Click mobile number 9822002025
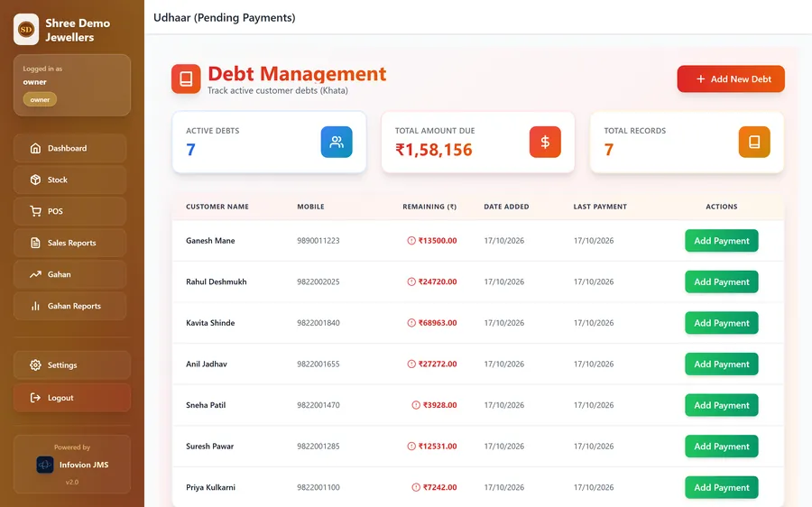Screen dimensions: 812x507 318,281
